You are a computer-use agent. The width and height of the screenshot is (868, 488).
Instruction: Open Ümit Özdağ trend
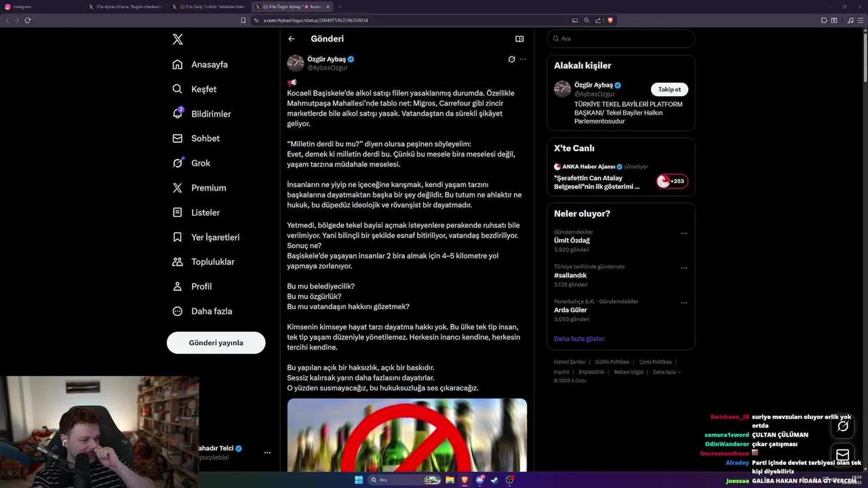(572, 240)
